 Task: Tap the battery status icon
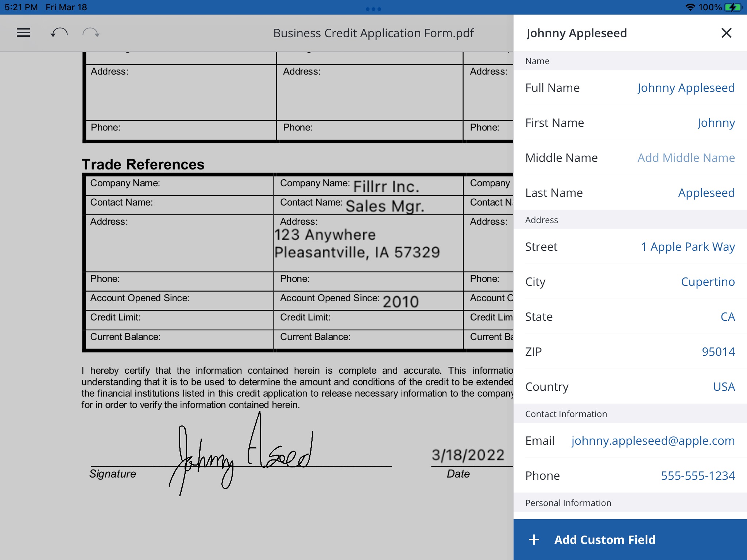coord(734,7)
